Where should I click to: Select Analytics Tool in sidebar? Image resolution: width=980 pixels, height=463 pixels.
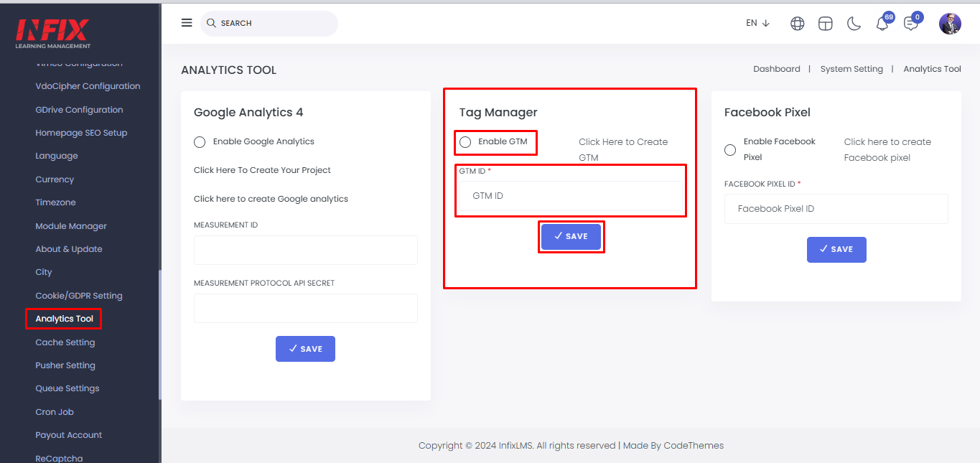(x=64, y=319)
